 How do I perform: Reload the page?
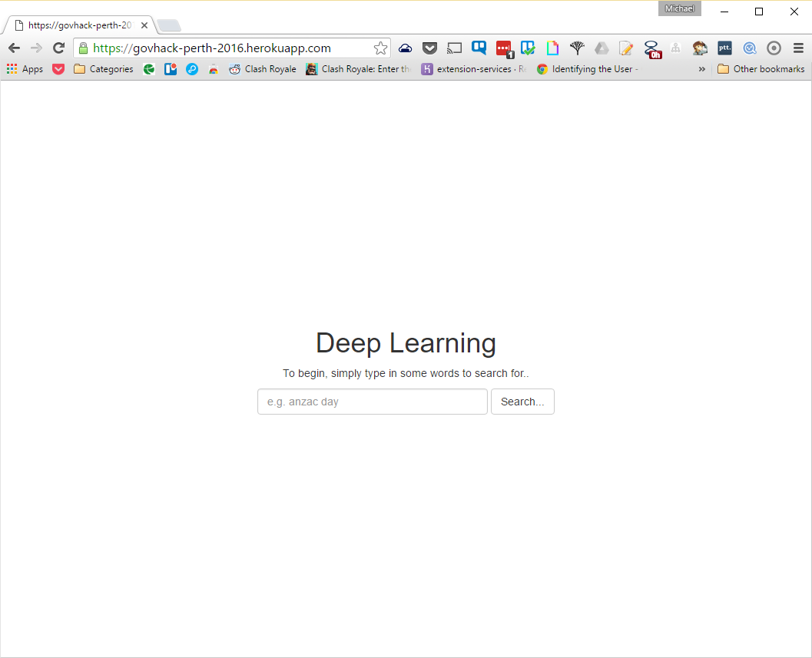click(58, 48)
